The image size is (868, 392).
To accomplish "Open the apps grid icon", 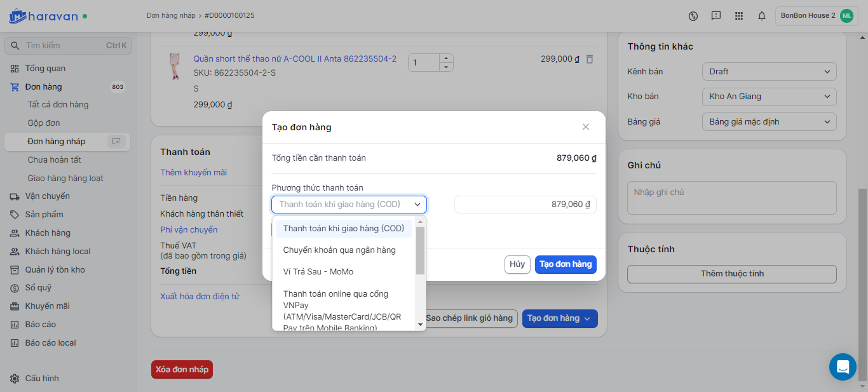I will point(739,16).
